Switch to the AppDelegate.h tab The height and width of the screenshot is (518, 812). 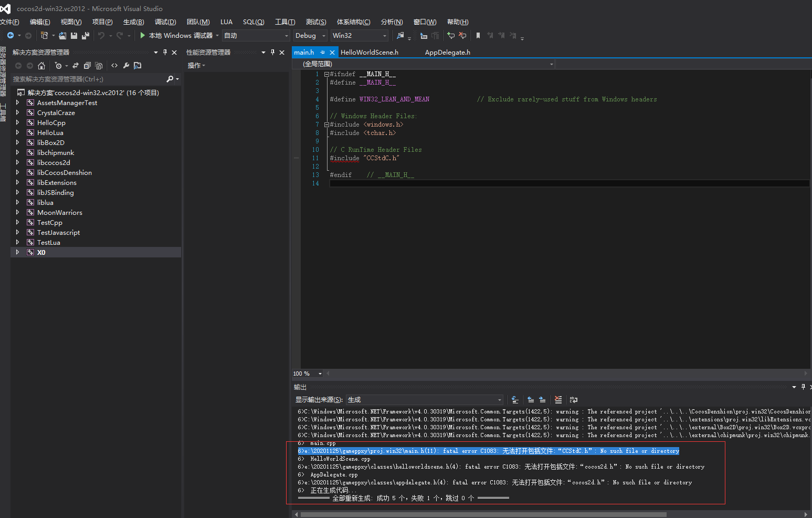click(448, 53)
